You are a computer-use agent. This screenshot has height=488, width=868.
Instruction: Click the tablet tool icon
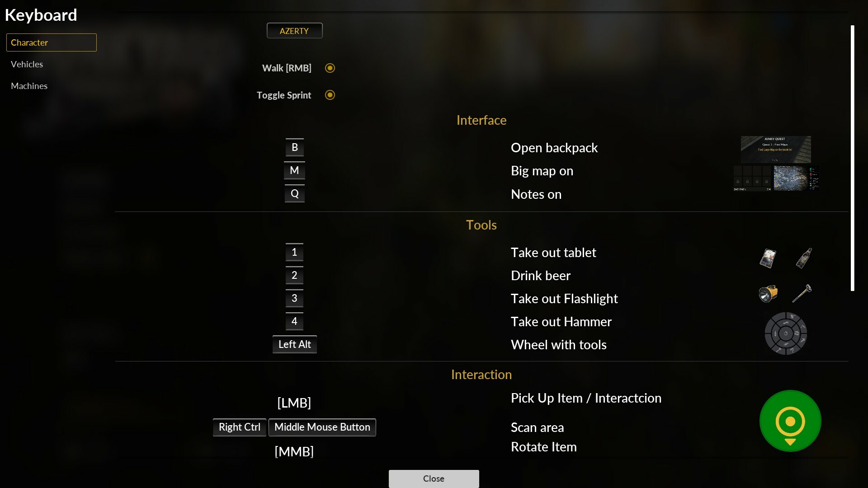click(x=768, y=258)
